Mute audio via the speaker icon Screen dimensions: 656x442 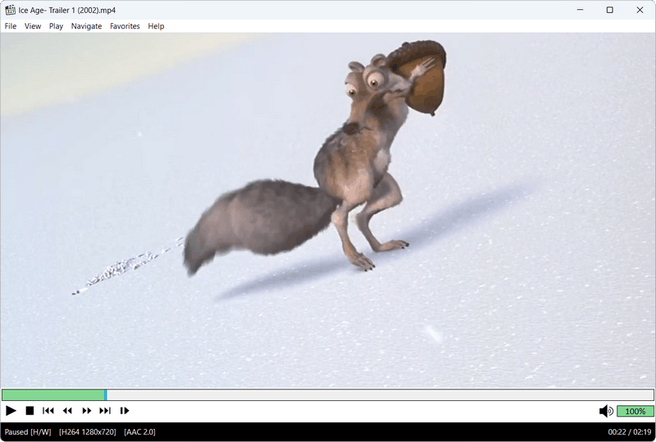click(x=606, y=411)
